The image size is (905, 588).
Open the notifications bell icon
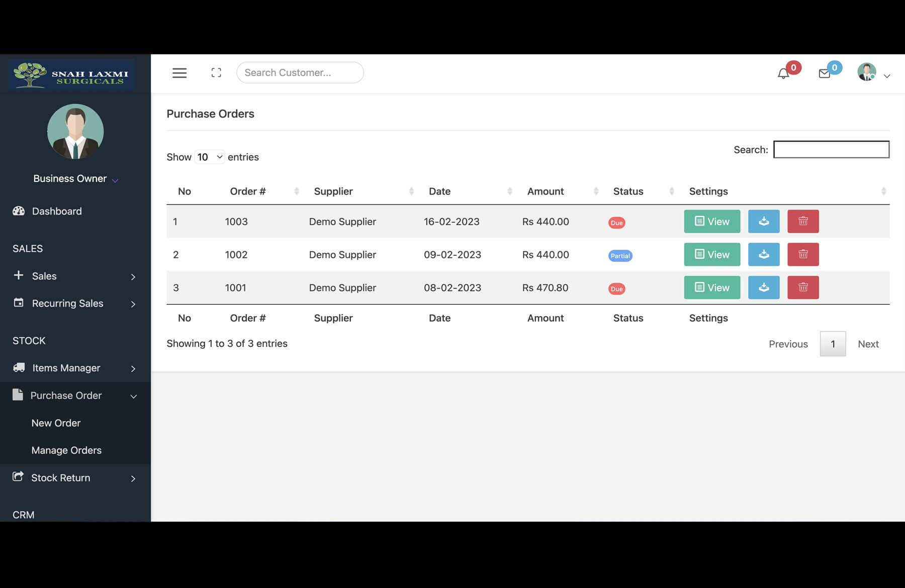tap(783, 74)
